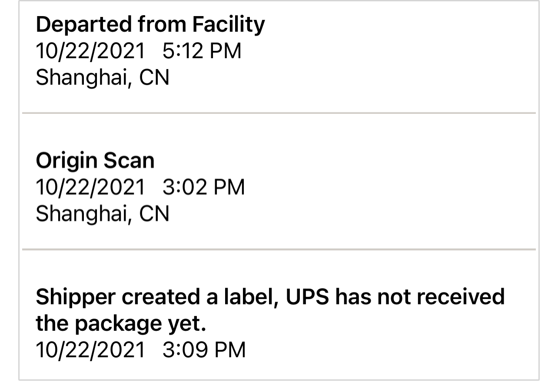Select the Shipper created a label message
Image resolution: width=558 pixels, height=392 pixels.
coord(270,310)
